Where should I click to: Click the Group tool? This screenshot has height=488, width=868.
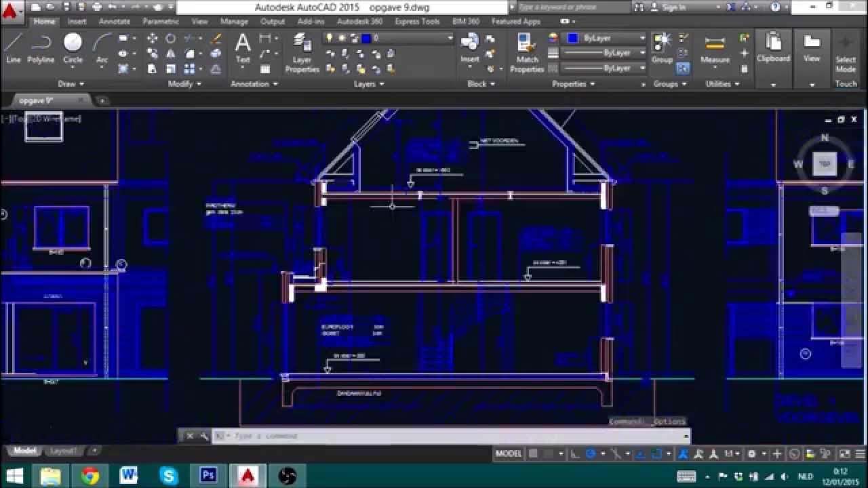pyautogui.click(x=662, y=49)
